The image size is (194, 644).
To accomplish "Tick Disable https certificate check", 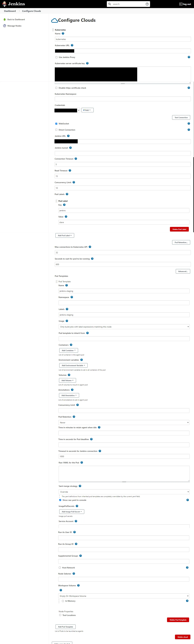I will pos(56,88).
